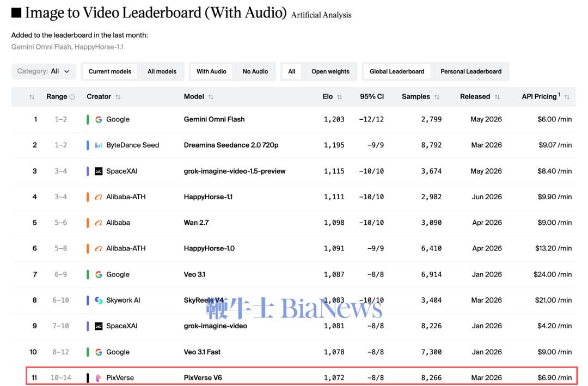
Task: Sort table by Released date
Action: coord(497,97)
